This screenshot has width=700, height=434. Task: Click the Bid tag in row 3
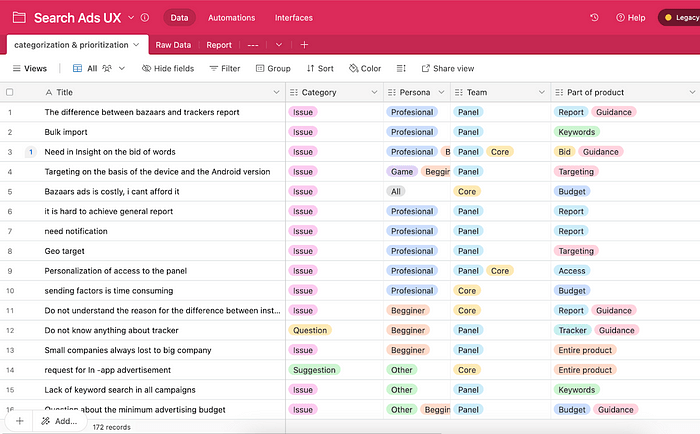(x=564, y=152)
